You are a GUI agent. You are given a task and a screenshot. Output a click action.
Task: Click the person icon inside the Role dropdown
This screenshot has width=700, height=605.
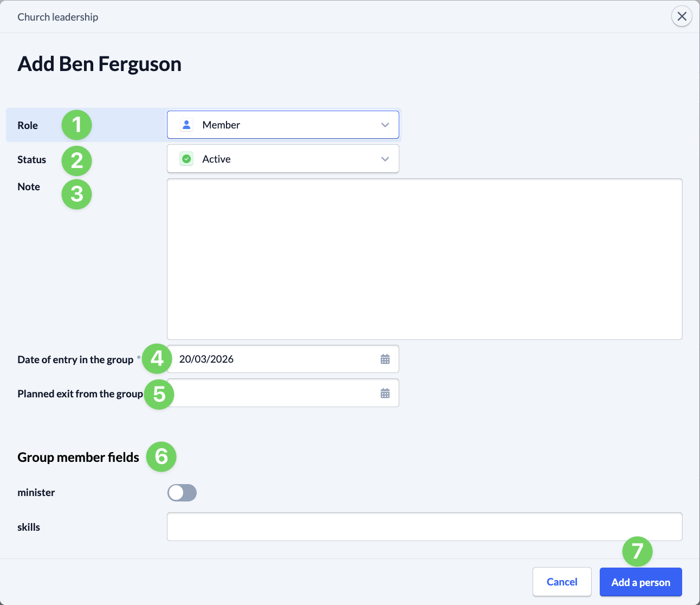[x=186, y=124]
